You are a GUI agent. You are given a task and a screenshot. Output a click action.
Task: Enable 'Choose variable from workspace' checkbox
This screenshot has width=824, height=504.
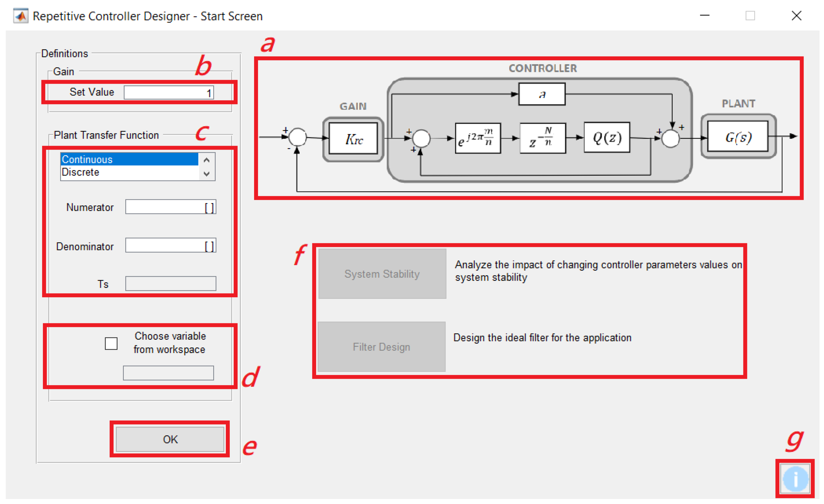(111, 343)
